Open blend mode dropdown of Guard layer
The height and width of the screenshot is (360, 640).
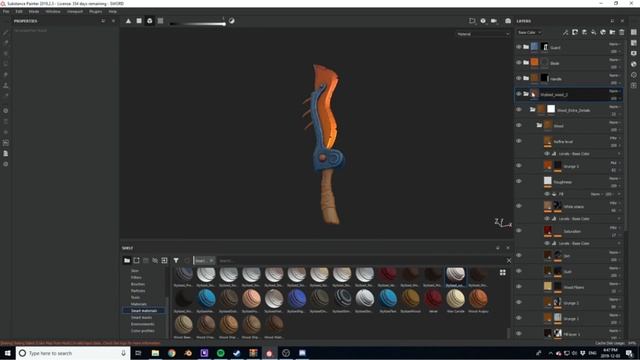(615, 44)
